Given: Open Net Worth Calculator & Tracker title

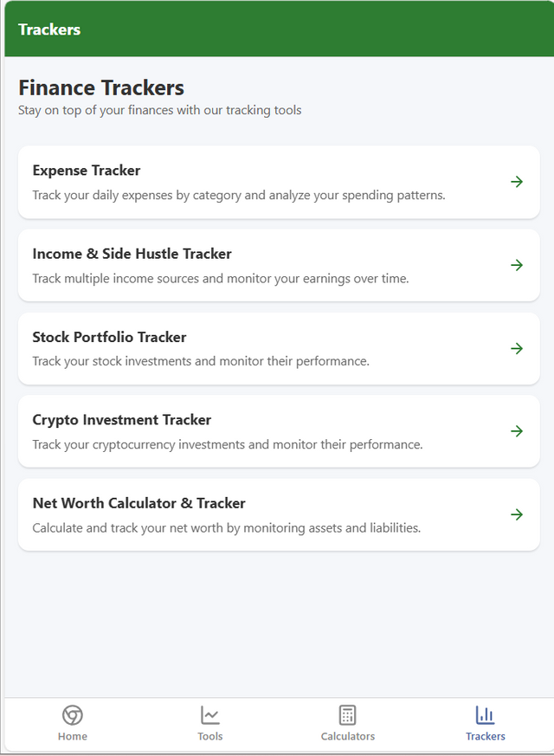Looking at the screenshot, I should point(138,503).
